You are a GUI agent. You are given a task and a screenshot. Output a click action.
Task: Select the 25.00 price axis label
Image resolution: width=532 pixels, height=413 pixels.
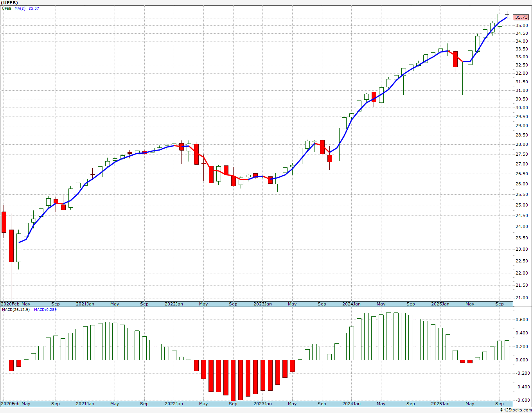coord(521,205)
